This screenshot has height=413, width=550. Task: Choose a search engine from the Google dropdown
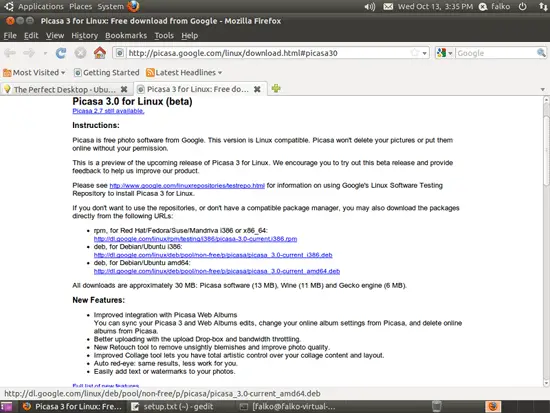[445, 53]
